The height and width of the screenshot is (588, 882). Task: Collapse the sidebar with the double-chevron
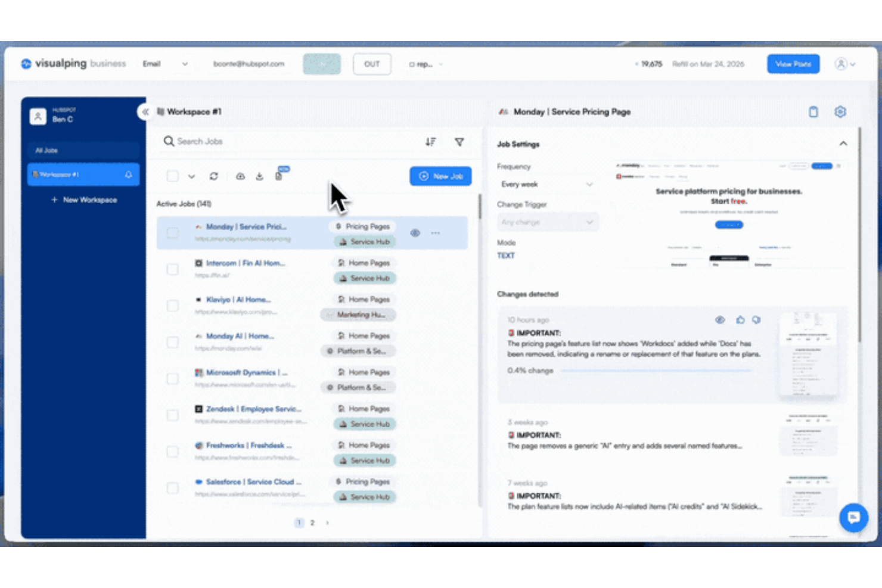pos(145,111)
